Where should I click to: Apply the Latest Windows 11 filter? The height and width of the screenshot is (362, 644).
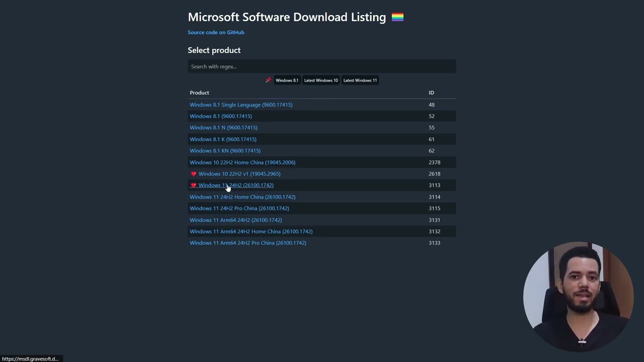pyautogui.click(x=360, y=80)
